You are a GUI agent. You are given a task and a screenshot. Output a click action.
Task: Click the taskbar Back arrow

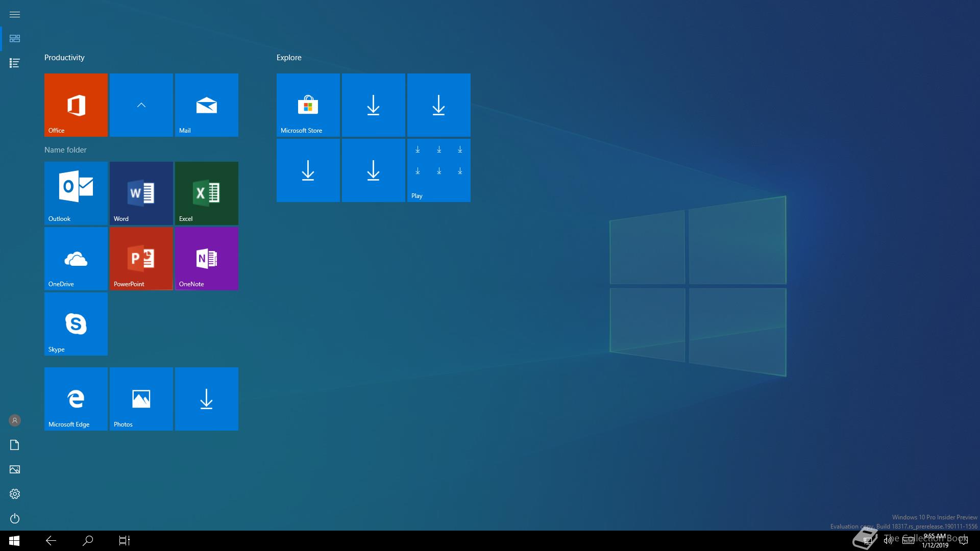click(x=51, y=541)
